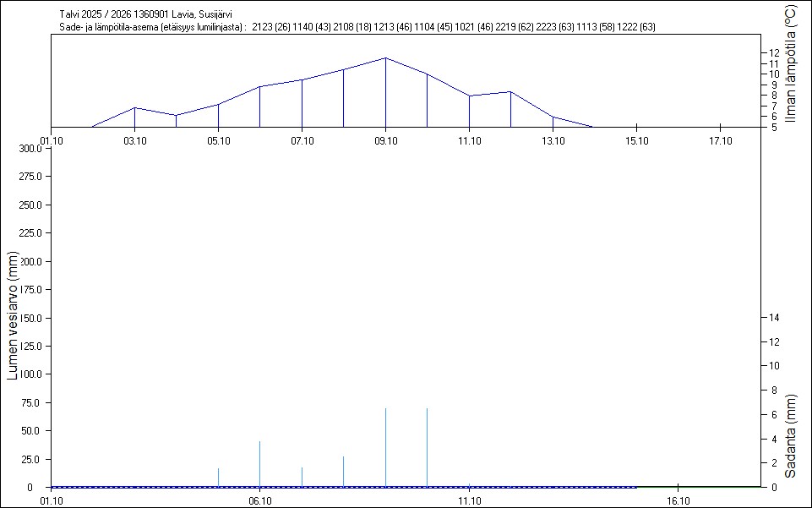Image resolution: width=812 pixels, height=508 pixels.
Task: Select the temperature peak point at 09.10
Action: (385, 58)
